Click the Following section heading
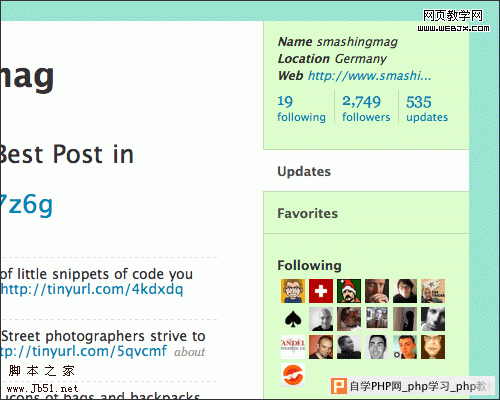 (x=309, y=265)
